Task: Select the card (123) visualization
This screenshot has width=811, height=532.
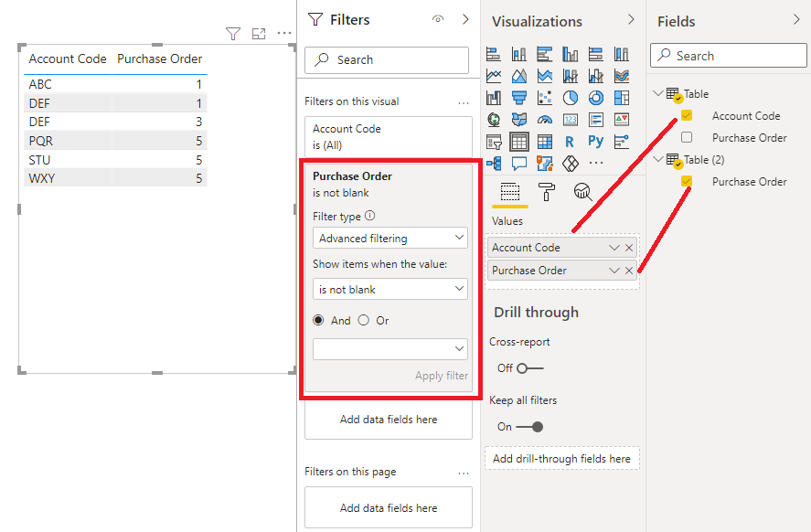Action: click(x=570, y=120)
